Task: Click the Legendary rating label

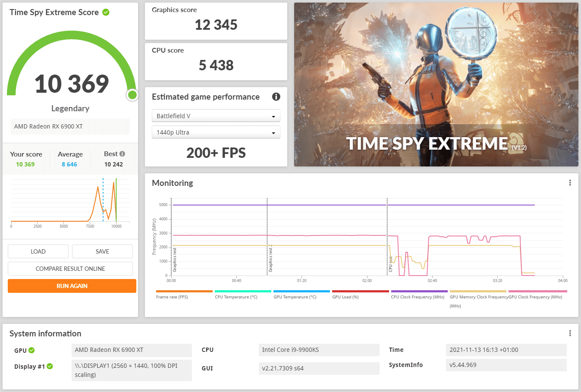Action: pos(70,108)
